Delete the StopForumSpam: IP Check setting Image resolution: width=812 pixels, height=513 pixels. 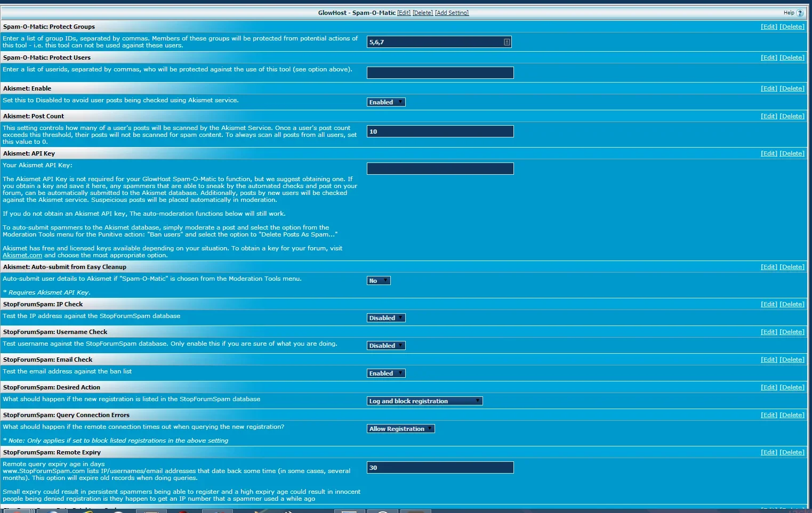tap(792, 304)
